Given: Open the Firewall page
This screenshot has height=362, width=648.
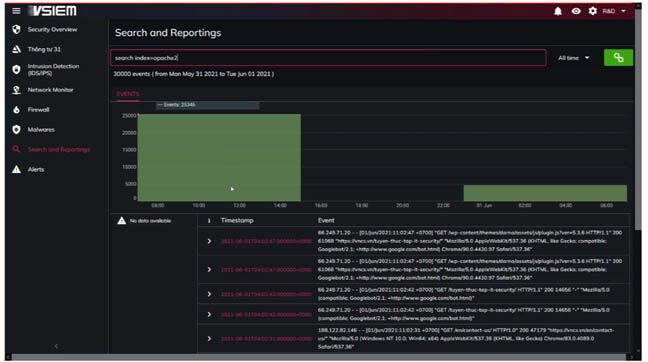Looking at the screenshot, I should [38, 110].
